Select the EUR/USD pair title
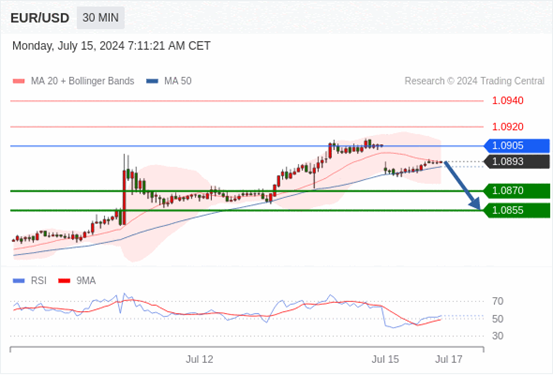This screenshot has height=375, width=553. pos(40,18)
